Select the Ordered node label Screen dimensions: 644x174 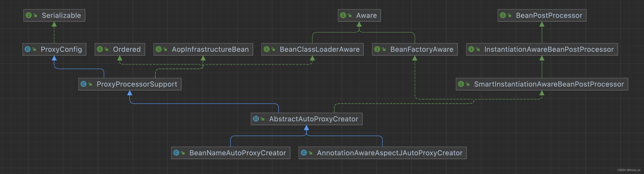[x=127, y=49]
